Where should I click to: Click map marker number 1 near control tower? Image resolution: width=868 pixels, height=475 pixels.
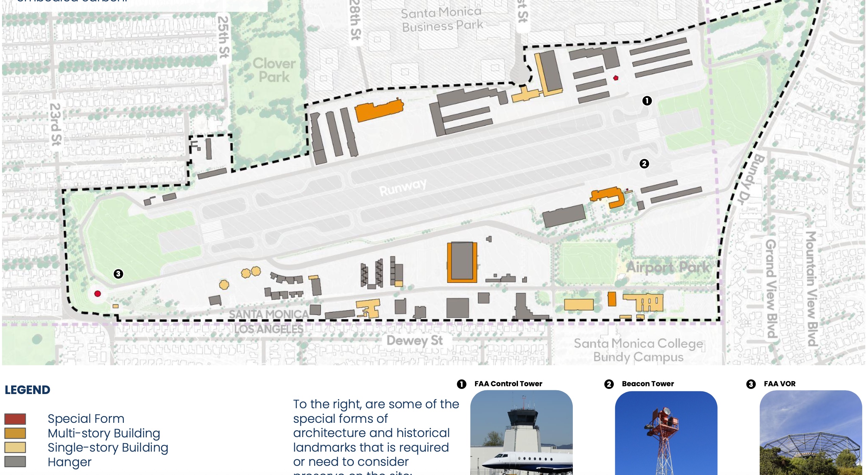(647, 101)
